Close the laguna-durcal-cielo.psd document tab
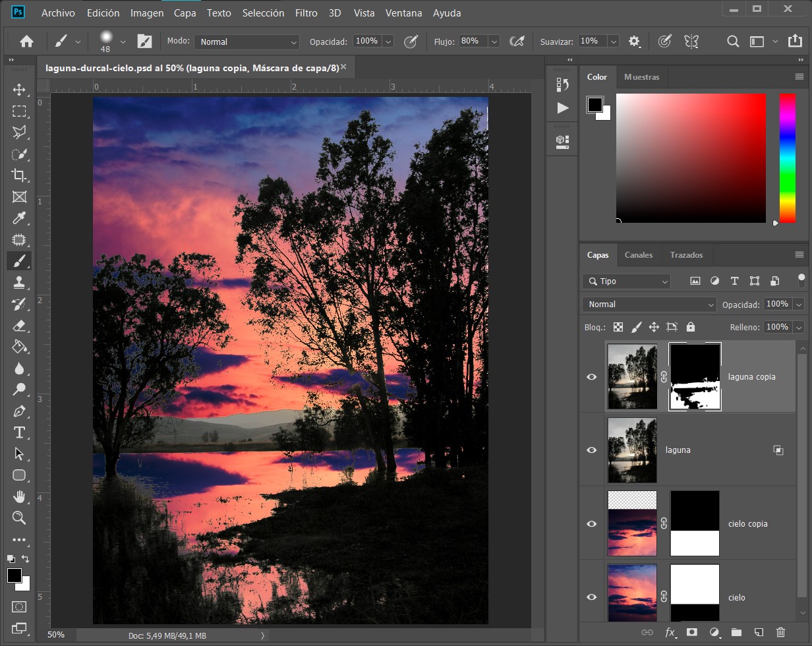Viewport: 812px width, 646px height. coord(343,67)
